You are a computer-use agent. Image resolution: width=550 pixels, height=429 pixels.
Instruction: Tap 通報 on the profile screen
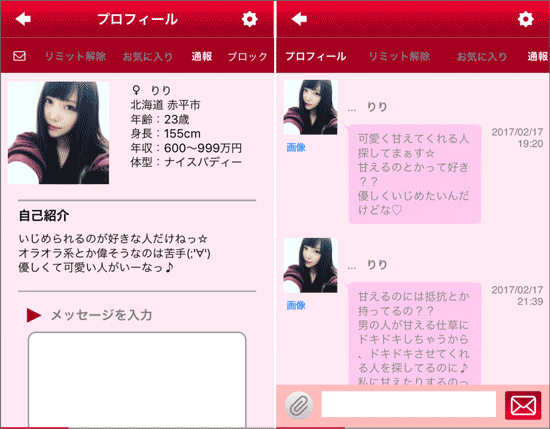202,56
